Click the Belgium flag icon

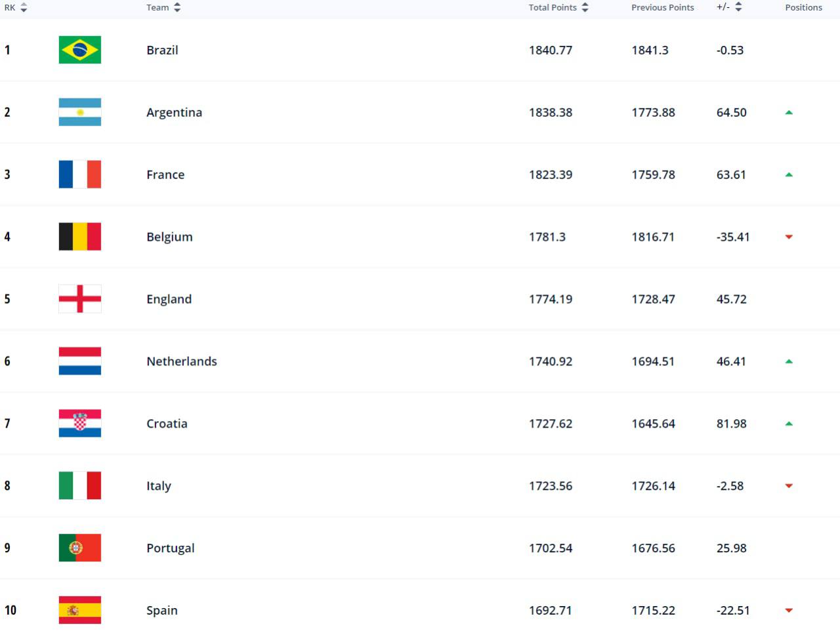click(x=80, y=237)
